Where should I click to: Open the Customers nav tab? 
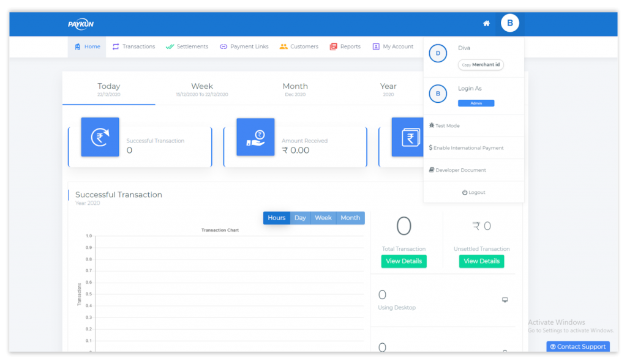[299, 46]
